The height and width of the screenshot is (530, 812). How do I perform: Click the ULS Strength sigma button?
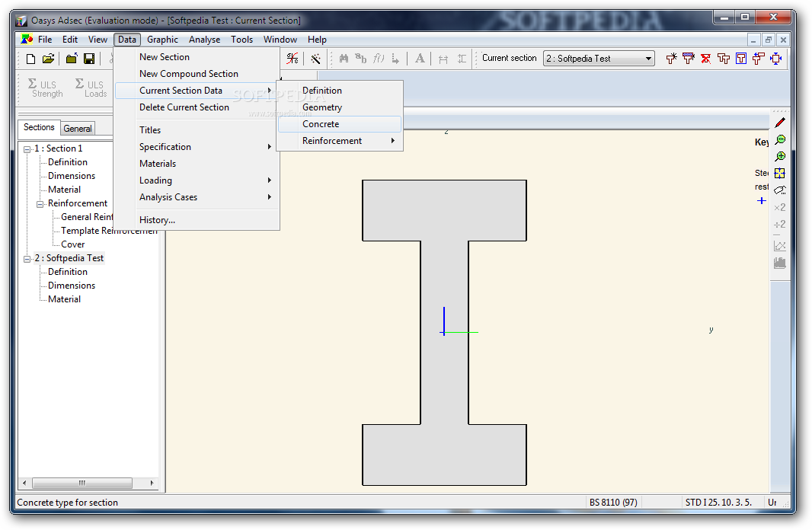click(x=46, y=88)
